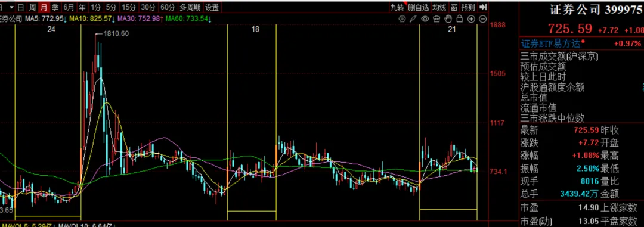Click the large 725.59 price headline

tap(569, 29)
